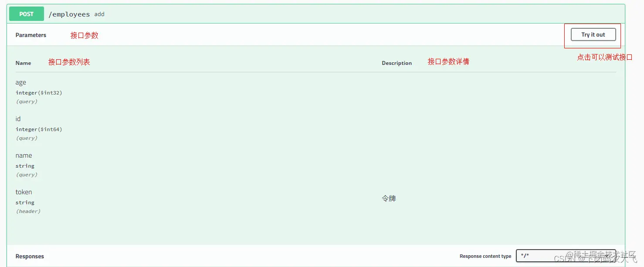
Task: Open the Response content type dropdown
Action: pos(566,256)
